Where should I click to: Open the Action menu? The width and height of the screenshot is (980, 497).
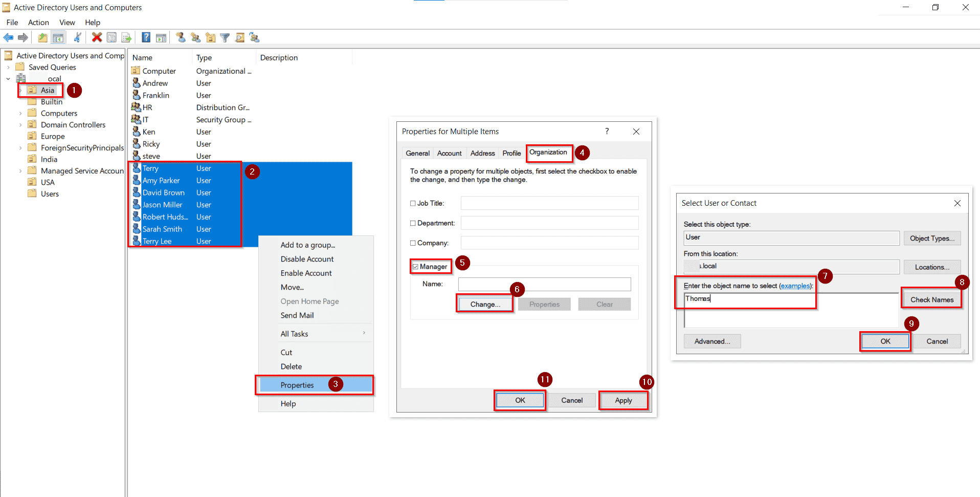click(x=38, y=22)
